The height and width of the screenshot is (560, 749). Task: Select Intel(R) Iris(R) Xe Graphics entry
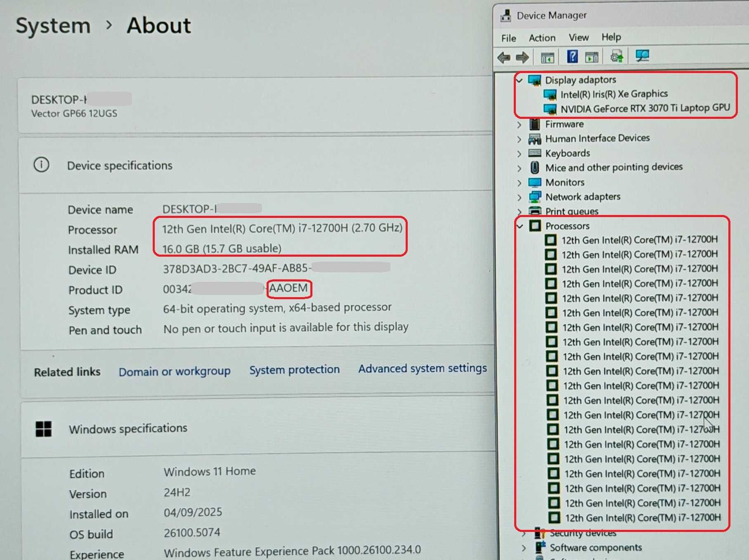coord(614,95)
